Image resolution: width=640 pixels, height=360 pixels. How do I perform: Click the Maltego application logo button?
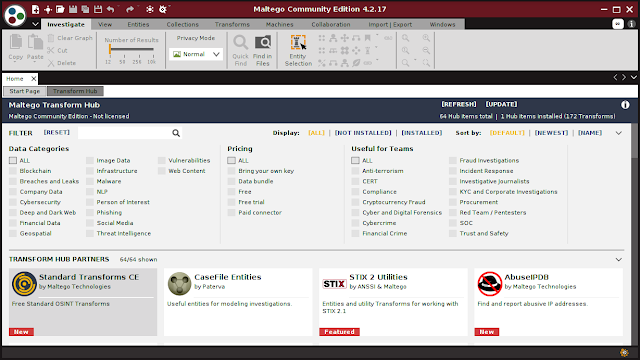coord(15,15)
